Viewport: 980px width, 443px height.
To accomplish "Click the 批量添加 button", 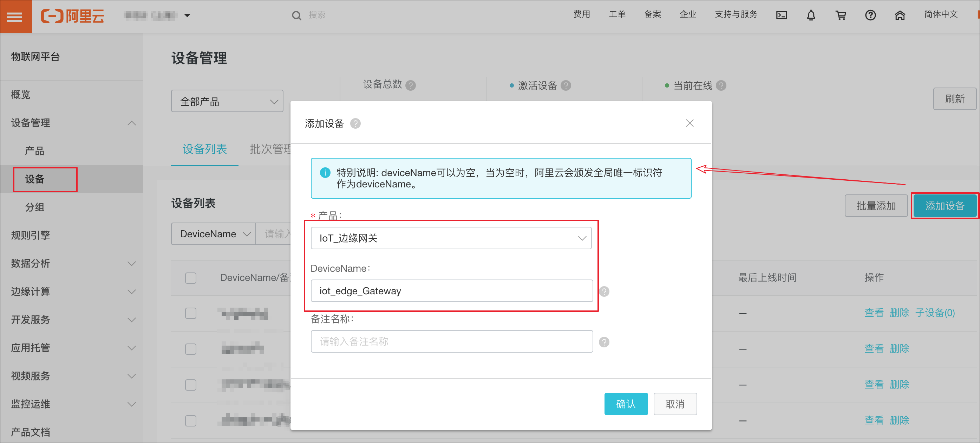I will [876, 206].
